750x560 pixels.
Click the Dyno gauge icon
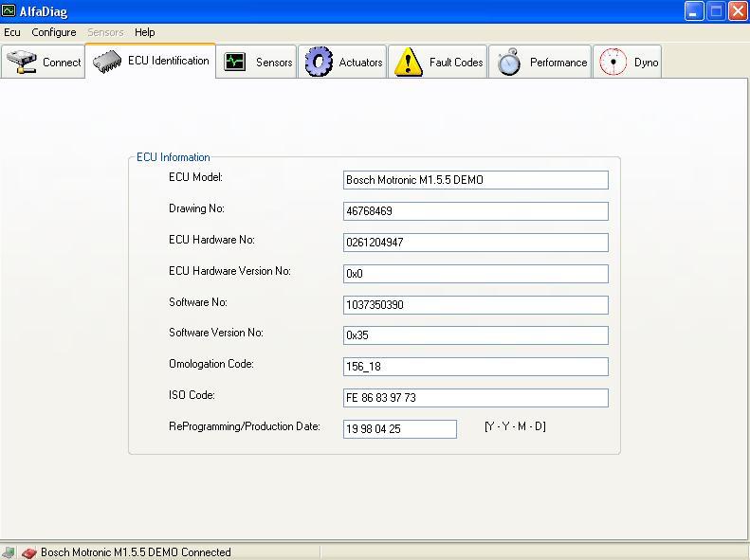[613, 62]
